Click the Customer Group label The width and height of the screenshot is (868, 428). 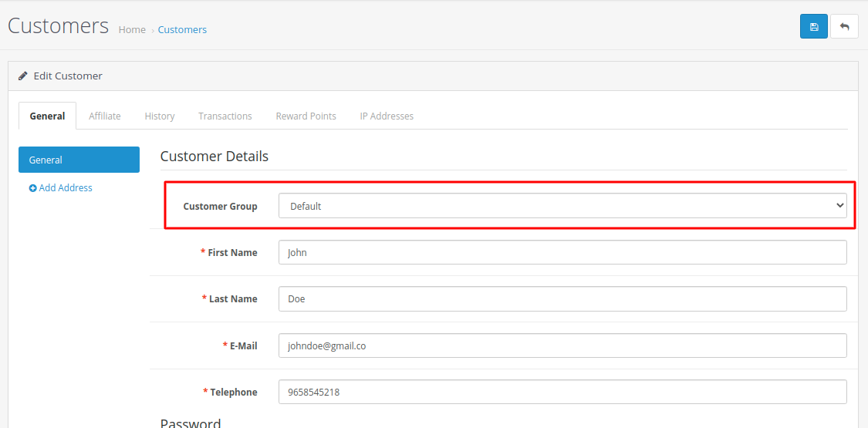tap(221, 206)
